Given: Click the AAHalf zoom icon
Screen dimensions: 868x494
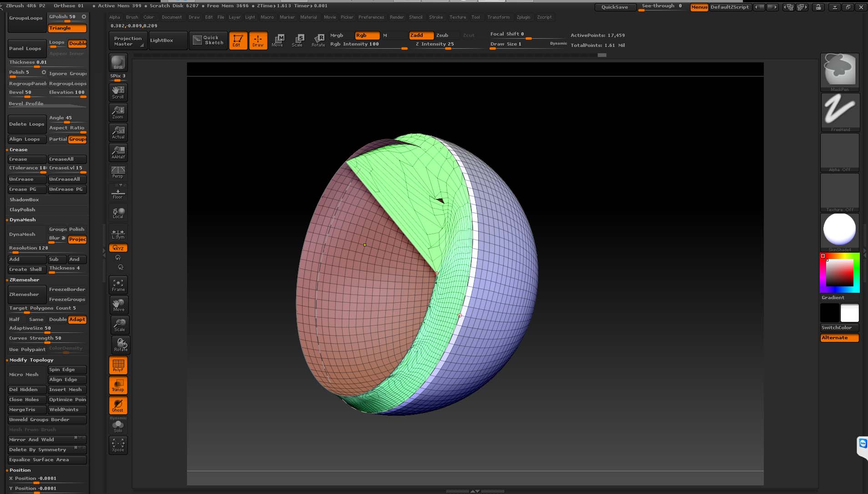Looking at the screenshot, I should pyautogui.click(x=118, y=153).
